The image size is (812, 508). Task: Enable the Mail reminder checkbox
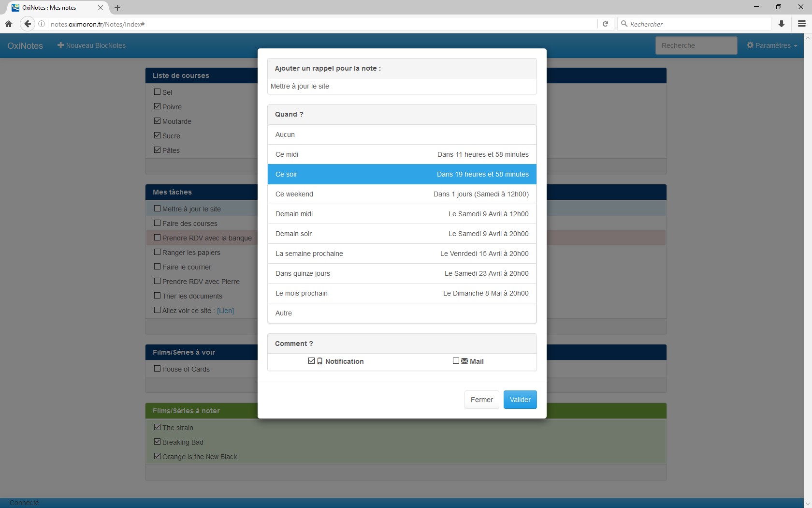point(456,361)
